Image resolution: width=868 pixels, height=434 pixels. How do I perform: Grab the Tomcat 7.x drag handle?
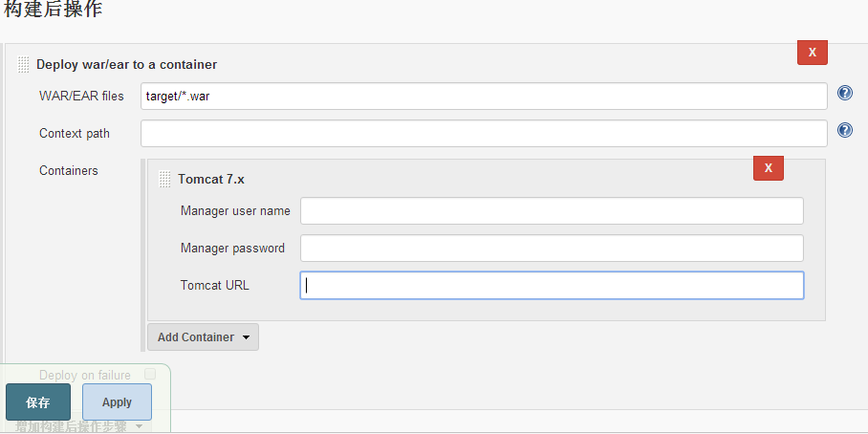[x=165, y=179]
